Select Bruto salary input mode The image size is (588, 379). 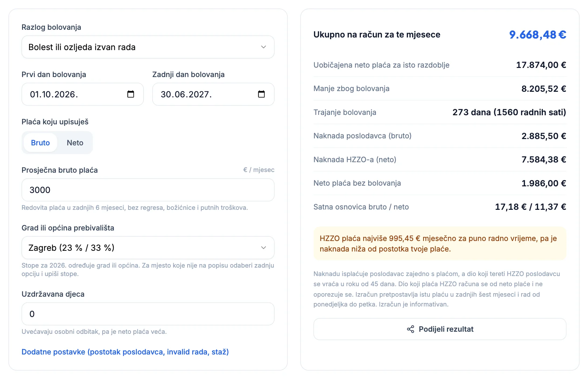point(40,143)
